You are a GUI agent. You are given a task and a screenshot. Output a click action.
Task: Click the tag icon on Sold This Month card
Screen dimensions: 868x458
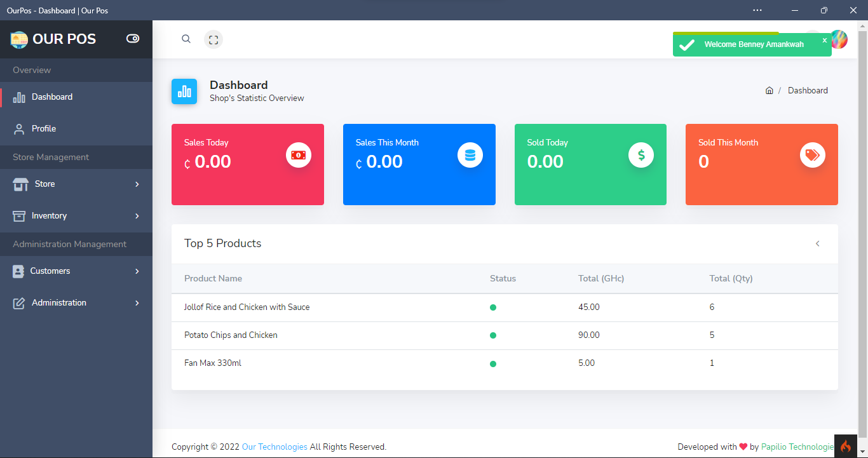(x=813, y=154)
